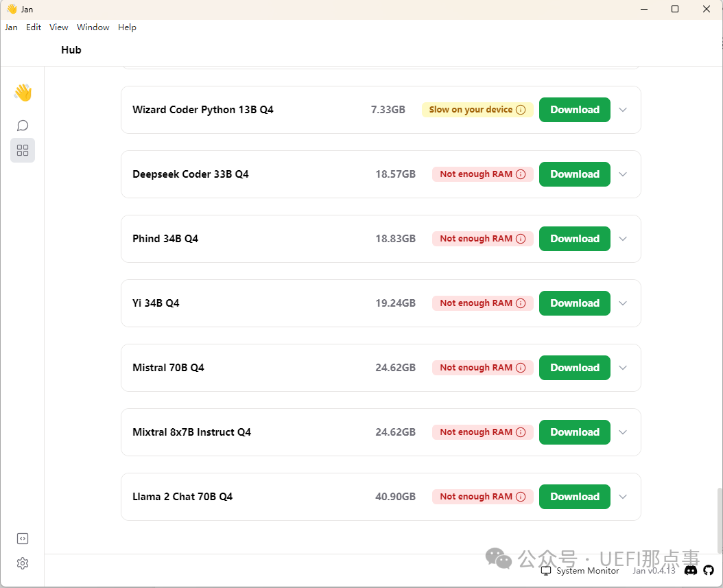Select the Hub grid icon in sidebar
Viewport: 723px width, 588px height.
coord(23,150)
